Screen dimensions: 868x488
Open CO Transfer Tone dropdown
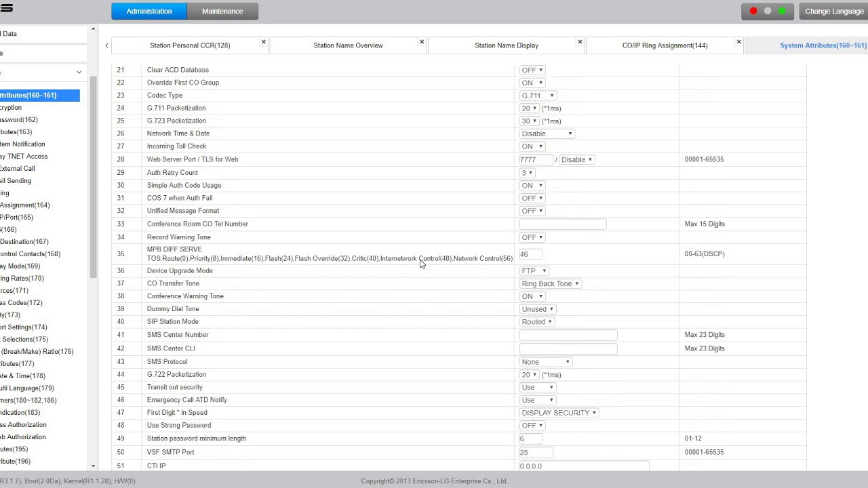point(551,283)
